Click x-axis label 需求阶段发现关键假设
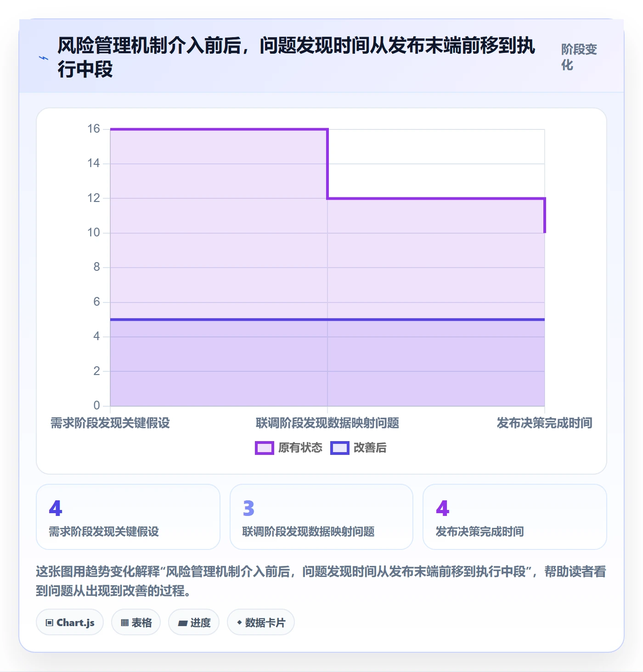Image resolution: width=643 pixels, height=672 pixels. [110, 423]
